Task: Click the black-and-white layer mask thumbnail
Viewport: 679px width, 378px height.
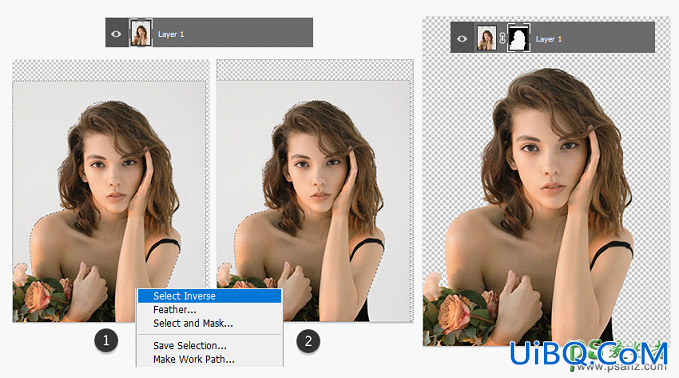Action: (518, 38)
